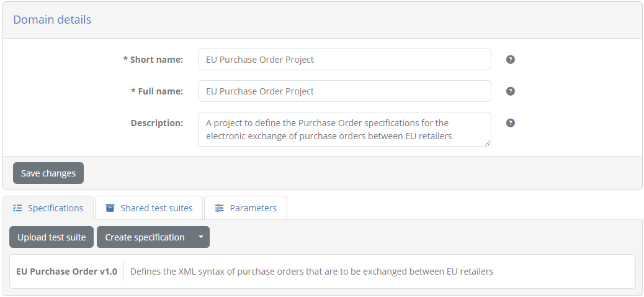
Task: Switch to the Shared test suites tab
Action: pyautogui.click(x=149, y=208)
